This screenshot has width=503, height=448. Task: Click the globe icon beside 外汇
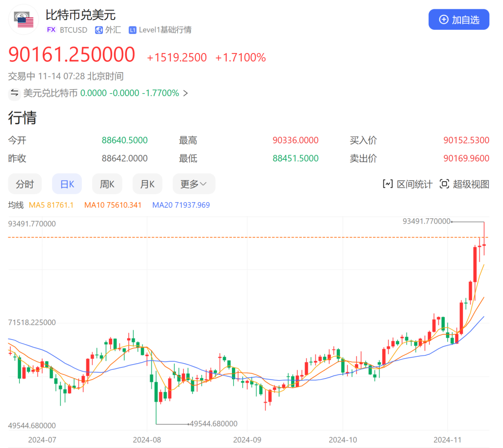pos(99,30)
